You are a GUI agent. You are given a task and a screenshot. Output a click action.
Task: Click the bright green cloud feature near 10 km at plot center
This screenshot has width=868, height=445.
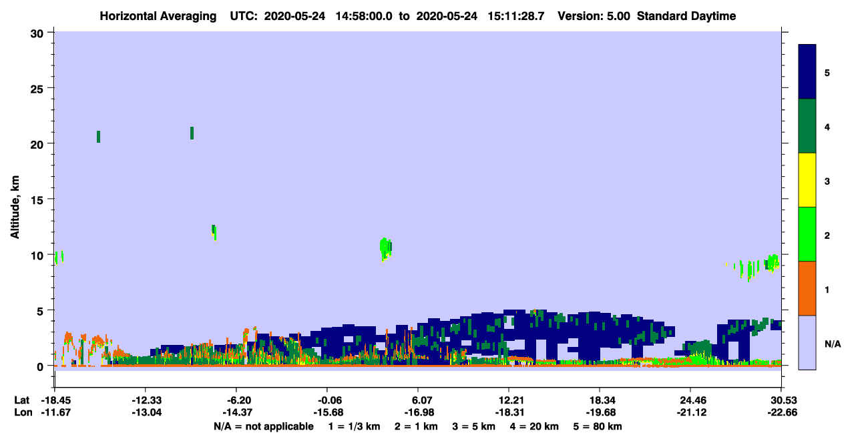[385, 249]
